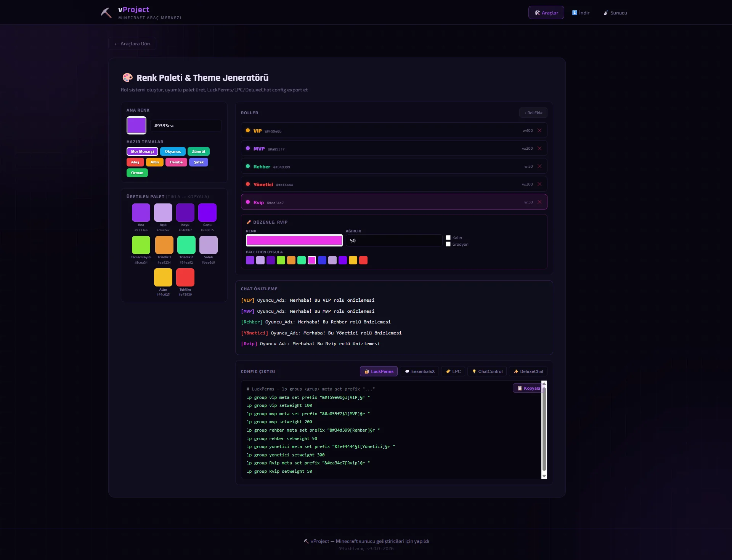Apply orange swatch under Paletden Uygula
Screen dimensions: 732x560
pos(291,260)
